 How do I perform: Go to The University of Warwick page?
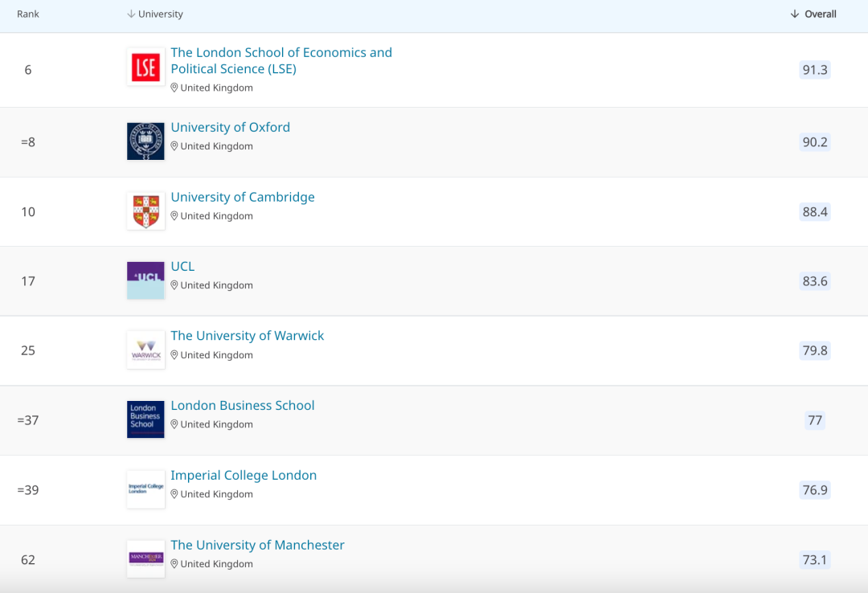(247, 336)
